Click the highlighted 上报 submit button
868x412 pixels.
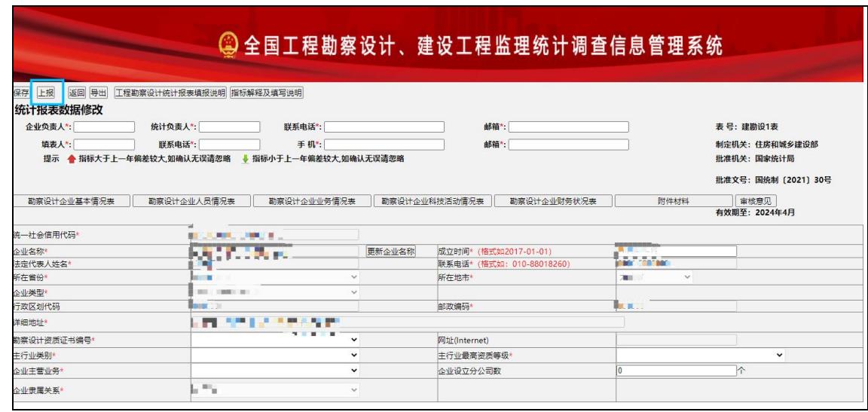click(x=46, y=93)
